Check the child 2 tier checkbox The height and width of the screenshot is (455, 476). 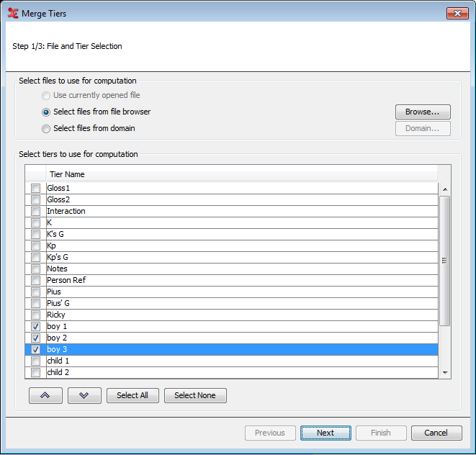click(35, 373)
